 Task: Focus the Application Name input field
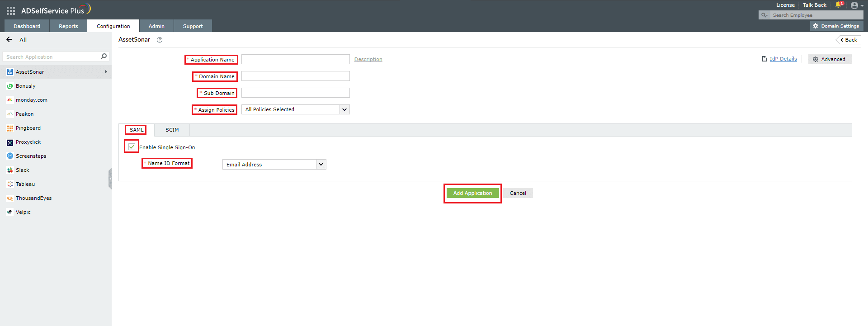click(x=296, y=59)
